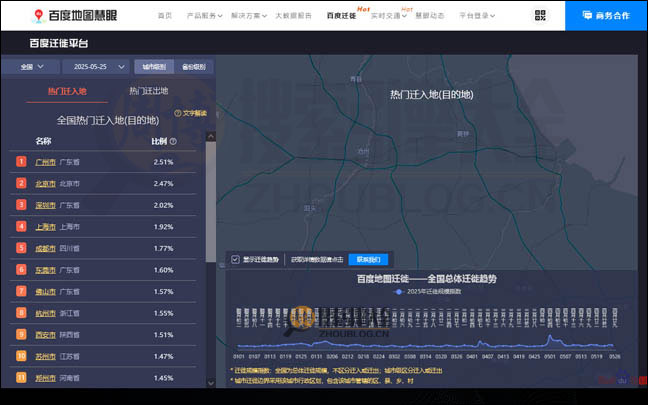The width and height of the screenshot is (648, 405).
Task: Expand the 平台登录 menu
Action: click(477, 16)
